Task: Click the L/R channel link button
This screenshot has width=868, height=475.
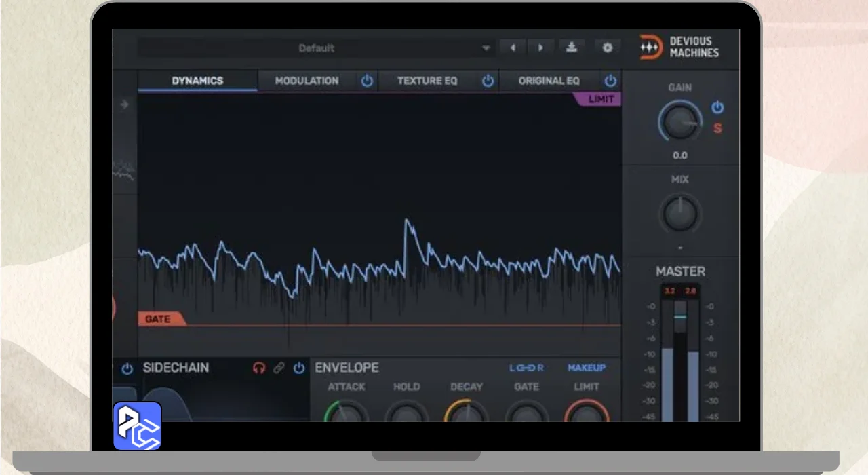Action: tap(526, 368)
